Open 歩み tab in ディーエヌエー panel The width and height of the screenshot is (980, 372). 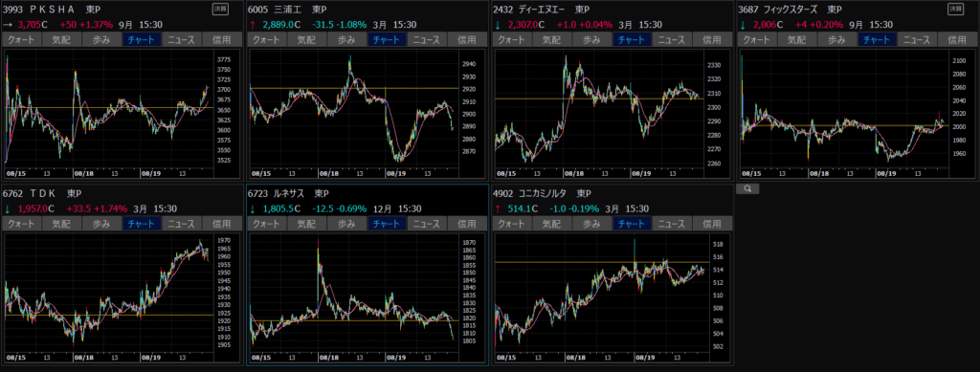[x=591, y=40]
